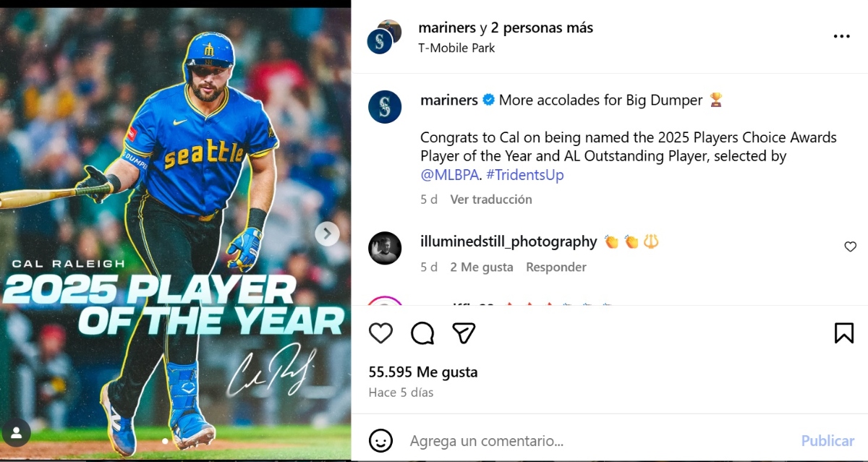This screenshot has height=462, width=868.
Task: Open the mariners avatar beside the caption
Action: (385, 107)
